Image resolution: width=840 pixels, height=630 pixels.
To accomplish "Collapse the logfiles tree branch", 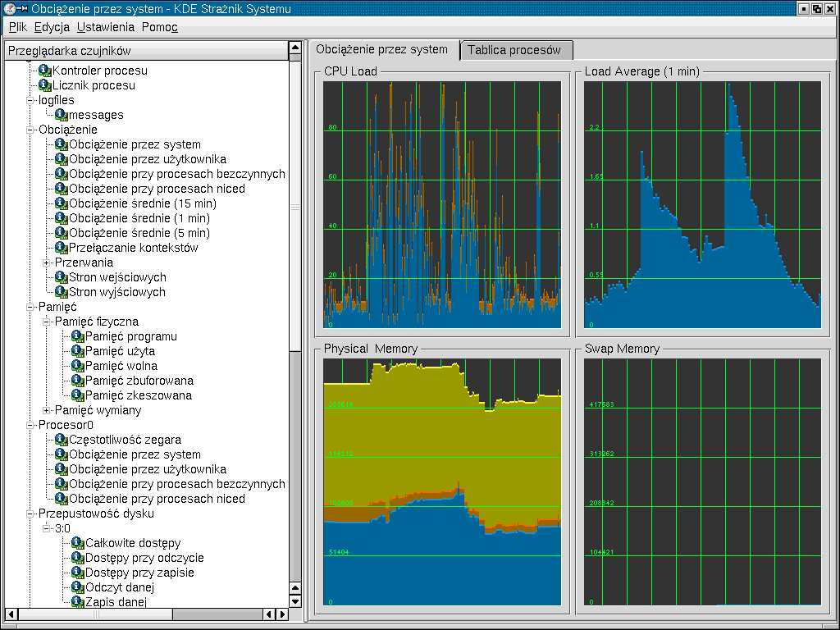I will pos(30,100).
